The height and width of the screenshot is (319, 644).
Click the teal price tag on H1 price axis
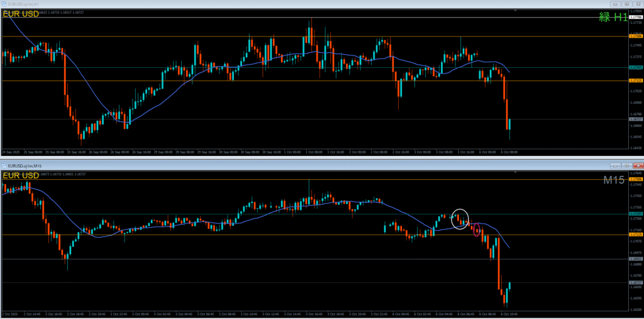636,67
